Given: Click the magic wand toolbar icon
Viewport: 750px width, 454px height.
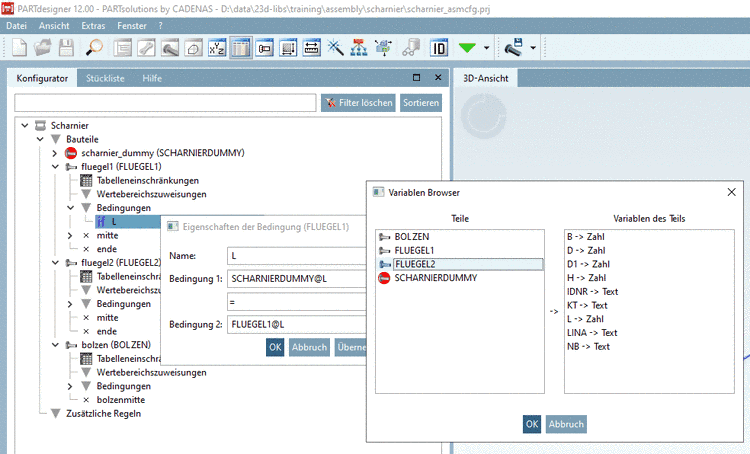Looking at the screenshot, I should (335, 48).
